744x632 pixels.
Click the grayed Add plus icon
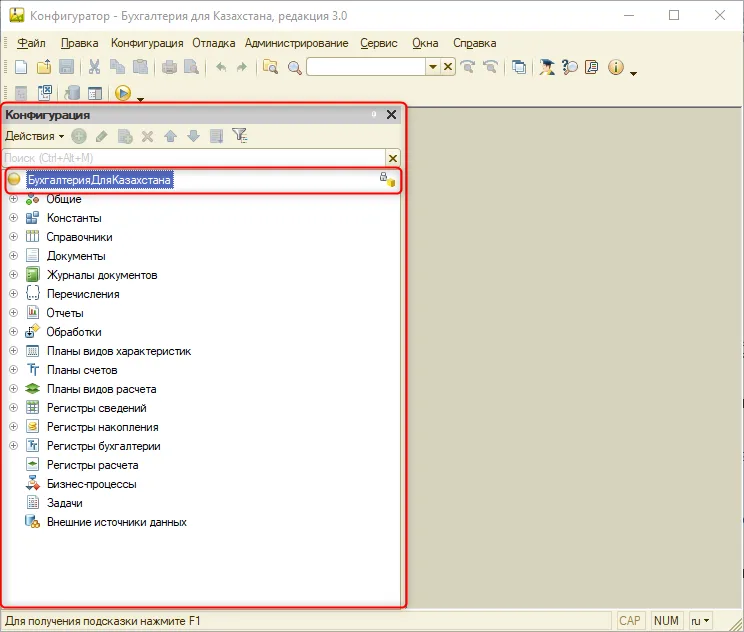[79, 136]
